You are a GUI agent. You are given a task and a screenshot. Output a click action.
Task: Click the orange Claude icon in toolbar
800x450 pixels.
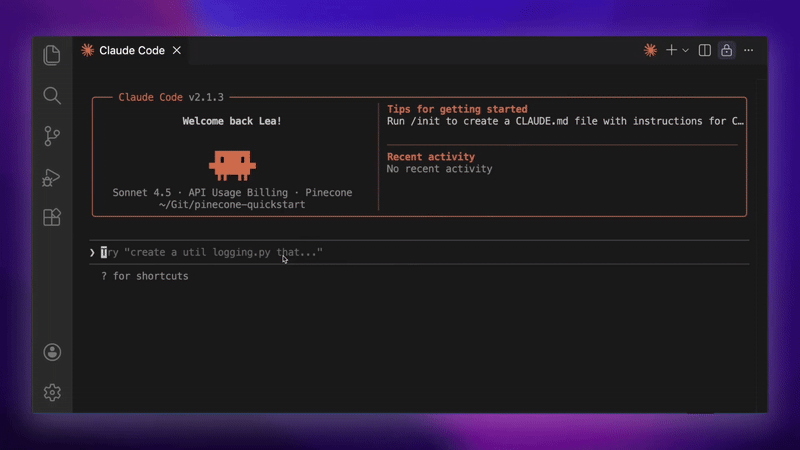(650, 50)
